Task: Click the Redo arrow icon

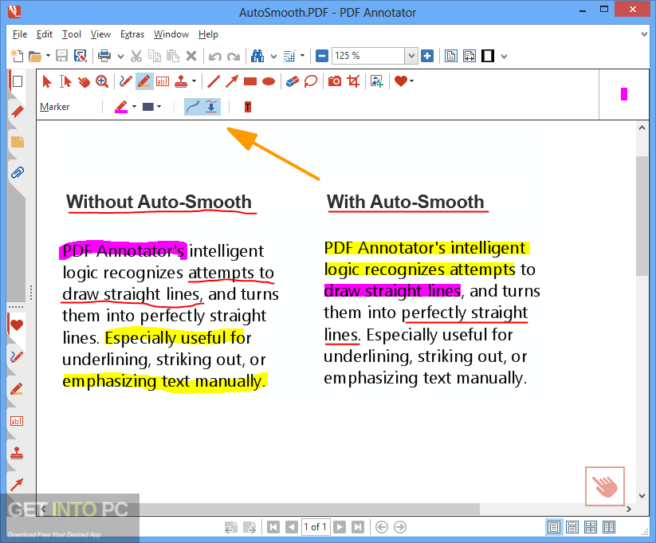Action: 233,56
